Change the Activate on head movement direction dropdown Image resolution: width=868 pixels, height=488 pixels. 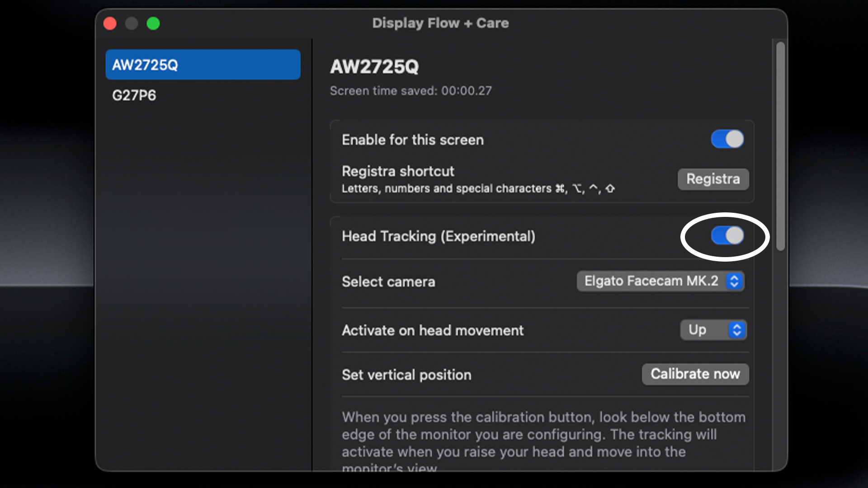point(713,330)
